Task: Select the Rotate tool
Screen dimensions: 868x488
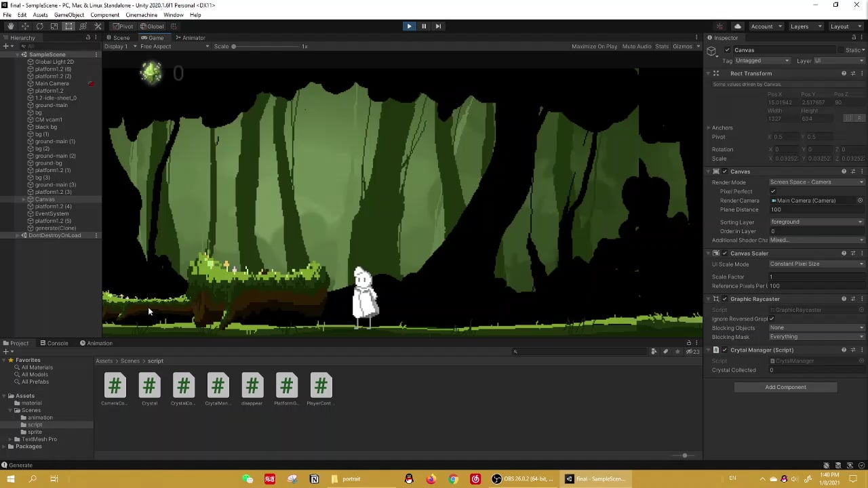Action: 39,26
